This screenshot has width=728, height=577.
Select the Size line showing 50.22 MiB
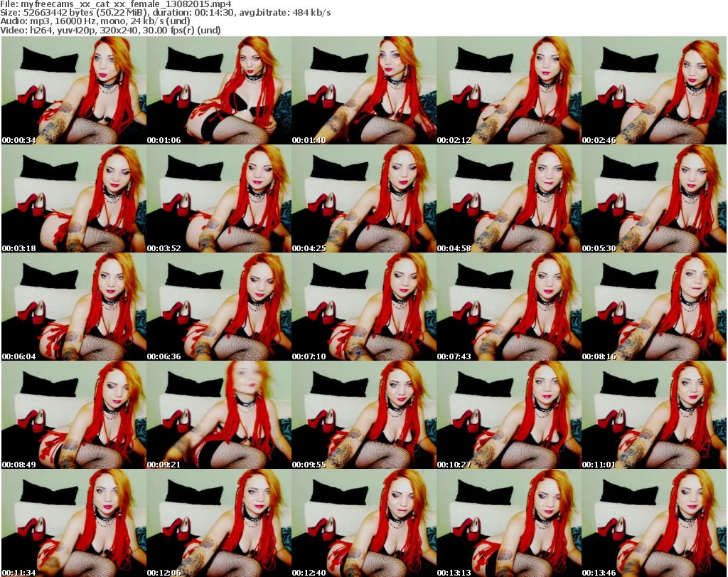click(x=165, y=13)
